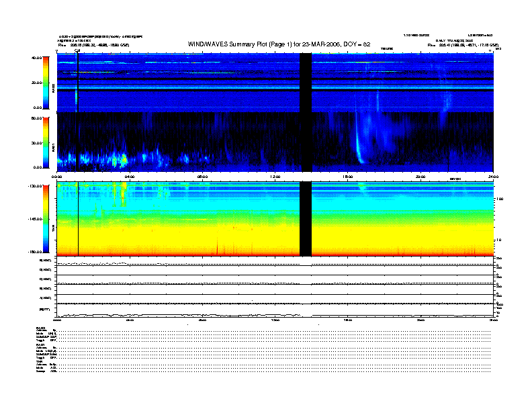
Task: Click the vertical TNR axis label
Action: click(x=53, y=229)
